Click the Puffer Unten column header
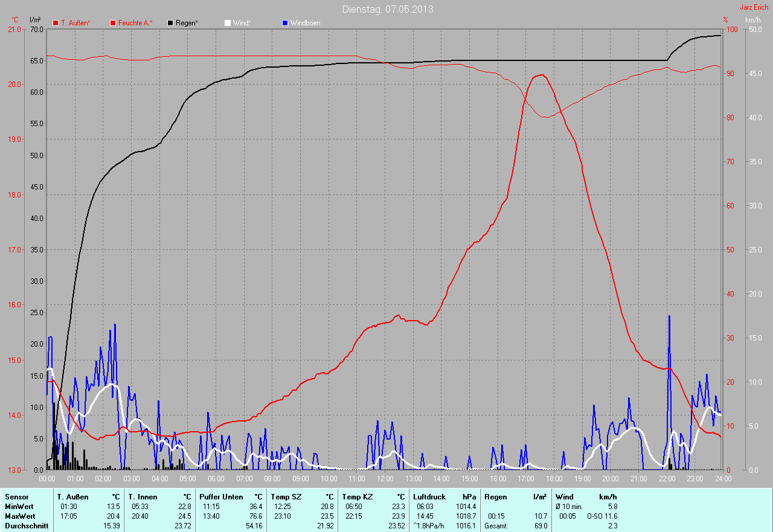Viewport: 773px width, 532px height. click(221, 497)
